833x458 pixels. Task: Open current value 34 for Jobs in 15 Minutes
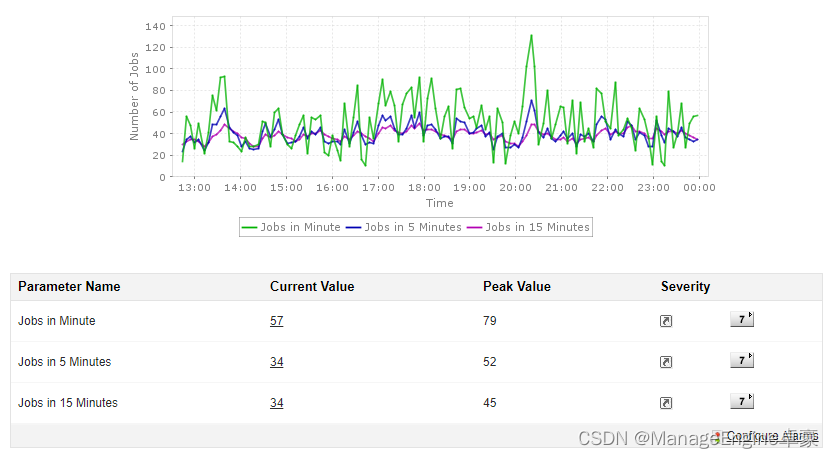tap(276, 403)
